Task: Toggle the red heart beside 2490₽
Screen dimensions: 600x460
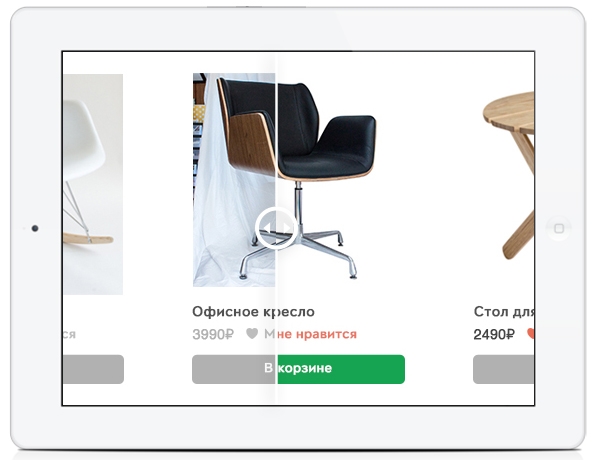Action: [530, 334]
